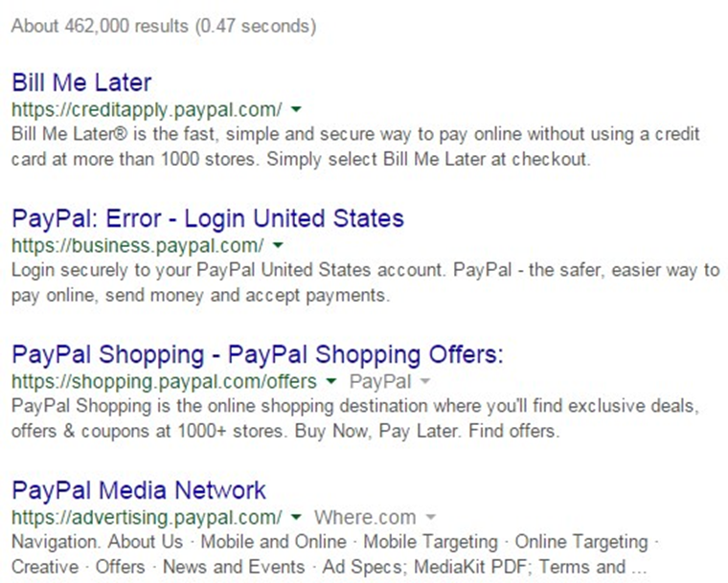Image resolution: width=728 pixels, height=583 pixels.
Task: Open the grey arrow next to Where.com
Action: (430, 517)
